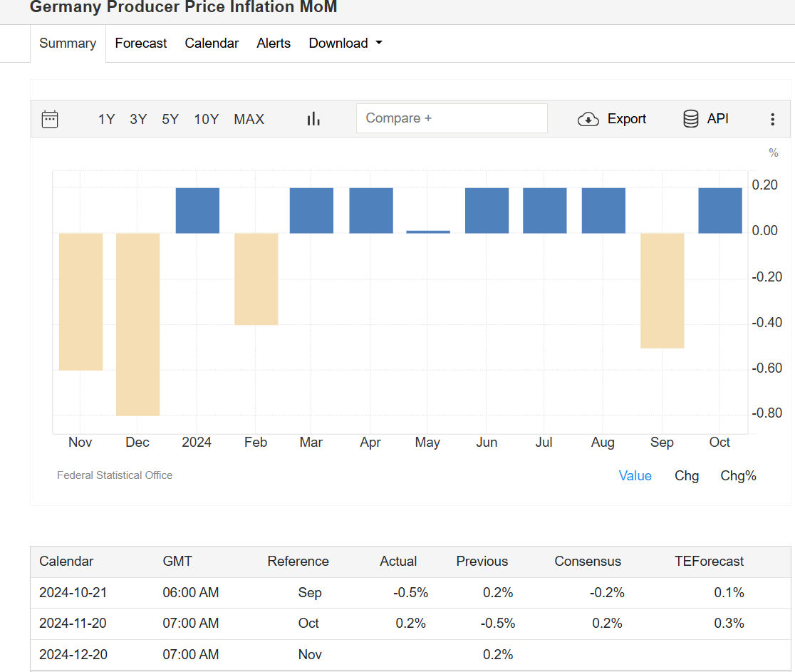Click the 2024-12-20 calendar date

pyautogui.click(x=73, y=654)
